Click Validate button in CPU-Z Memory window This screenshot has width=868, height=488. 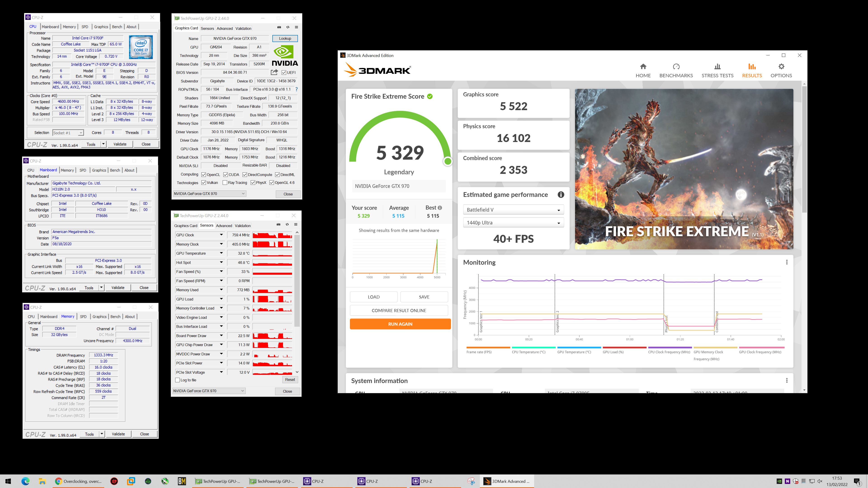118,434
